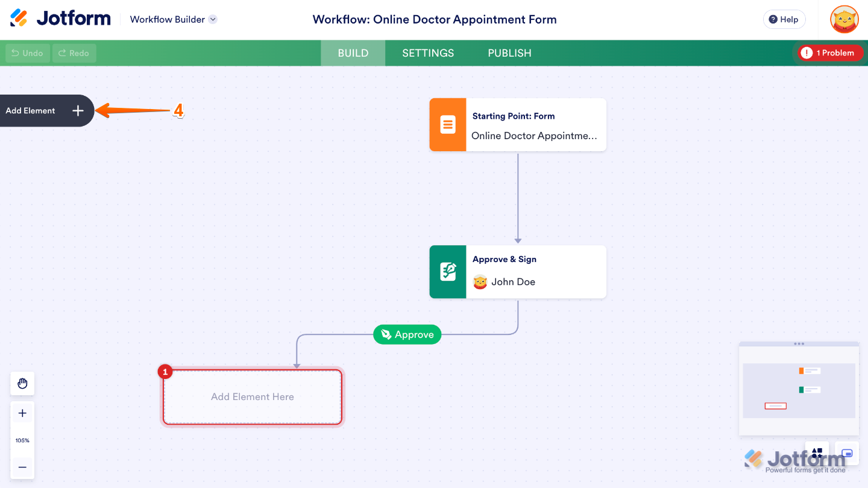Click the Undo button
Viewport: 868px width, 488px height.
27,53
